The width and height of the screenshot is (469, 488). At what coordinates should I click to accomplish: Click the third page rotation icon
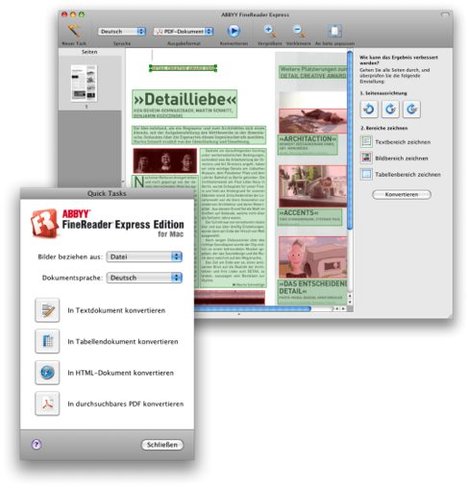(412, 109)
